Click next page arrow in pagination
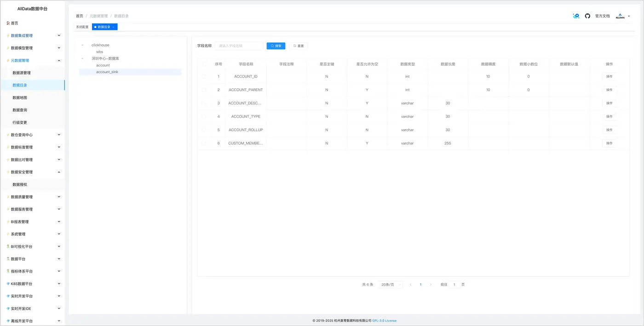 point(431,285)
